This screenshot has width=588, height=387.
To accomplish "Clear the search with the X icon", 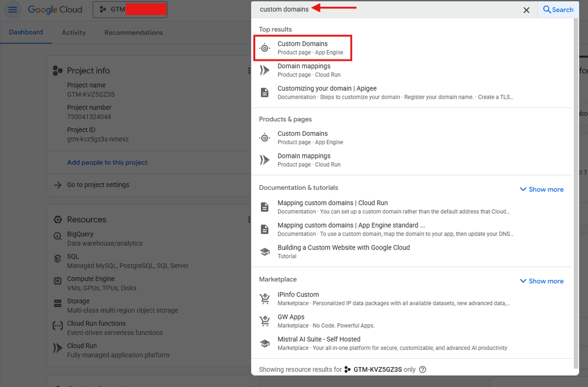I will (526, 9).
